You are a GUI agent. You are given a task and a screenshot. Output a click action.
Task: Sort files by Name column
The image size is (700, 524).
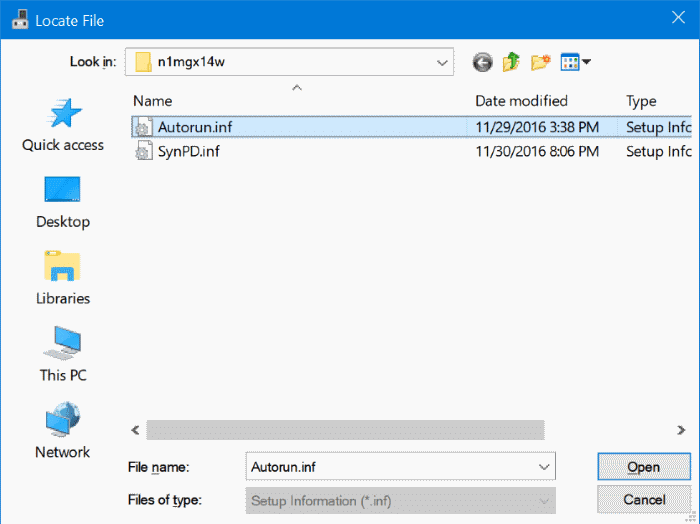[153, 101]
